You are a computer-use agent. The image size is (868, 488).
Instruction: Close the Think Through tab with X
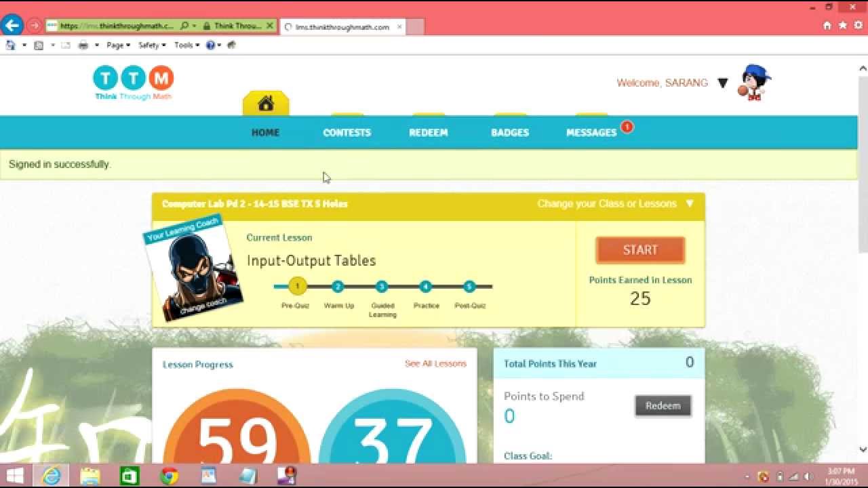[269, 26]
